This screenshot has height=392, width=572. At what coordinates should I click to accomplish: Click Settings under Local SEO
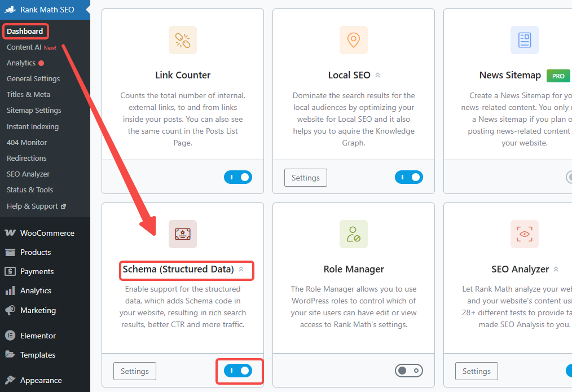click(x=305, y=177)
